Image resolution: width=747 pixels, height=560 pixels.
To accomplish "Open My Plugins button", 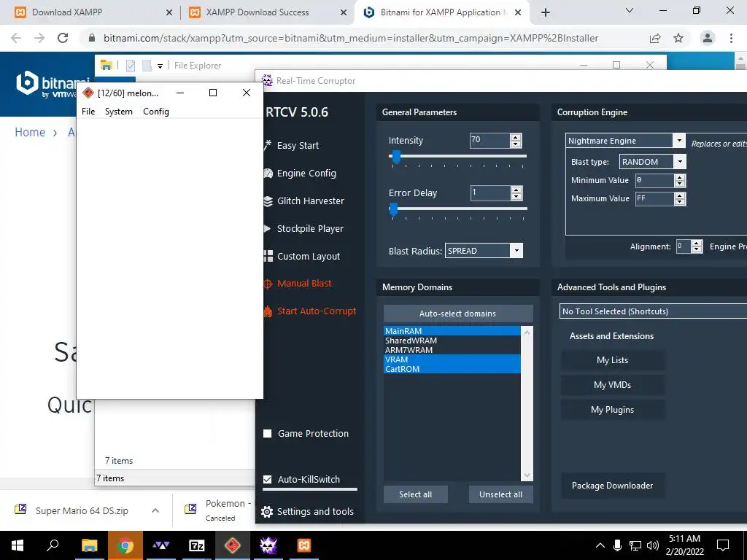I will click(613, 410).
